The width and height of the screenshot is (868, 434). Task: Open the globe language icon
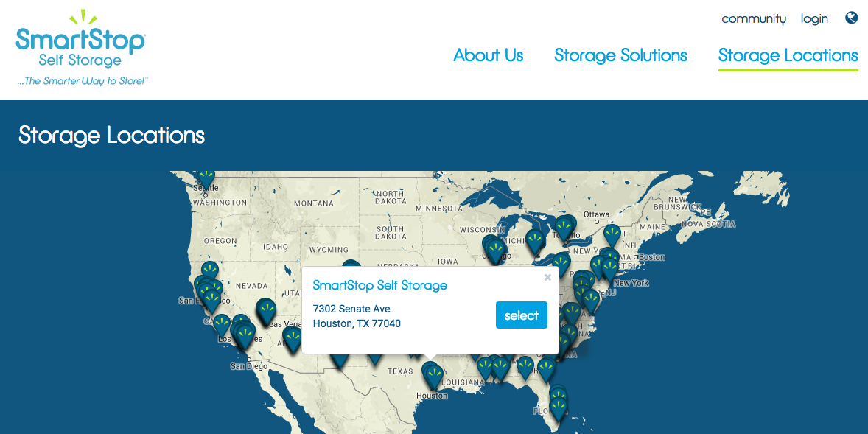[x=852, y=18]
